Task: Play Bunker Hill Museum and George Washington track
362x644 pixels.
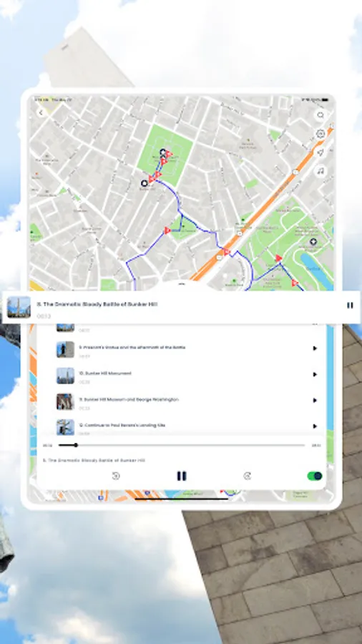Action: (315, 400)
